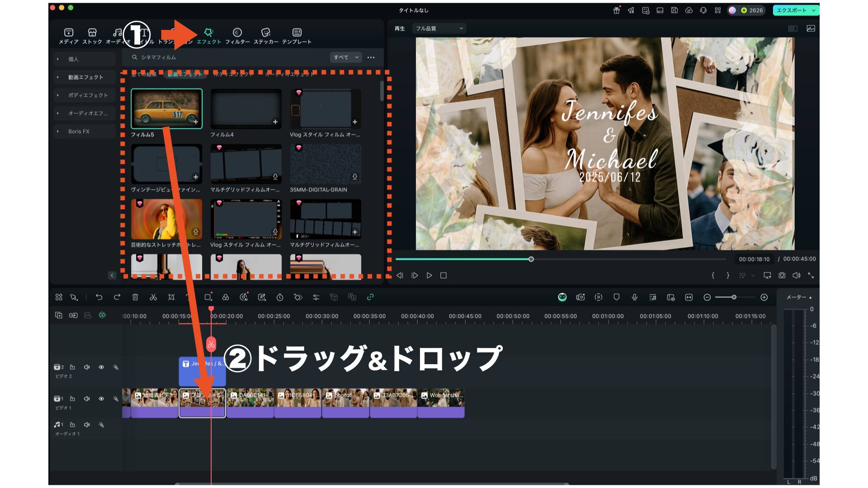The width and height of the screenshot is (868, 488).
Task: Expand the 個人 category
Action: (x=85, y=59)
